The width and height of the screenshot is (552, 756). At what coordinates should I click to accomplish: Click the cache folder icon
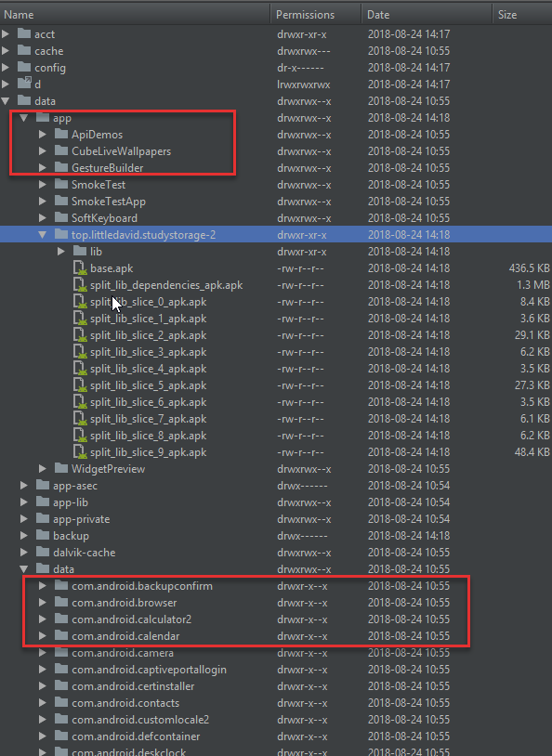(24, 51)
